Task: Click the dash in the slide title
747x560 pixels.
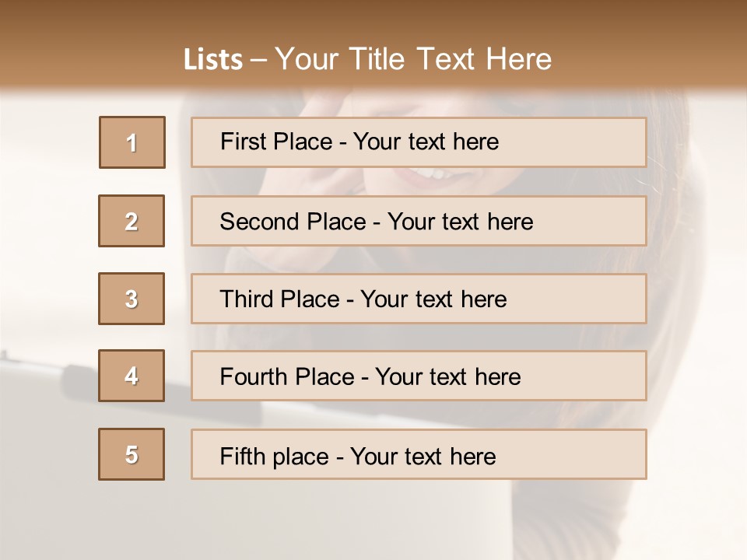Action: coord(258,59)
